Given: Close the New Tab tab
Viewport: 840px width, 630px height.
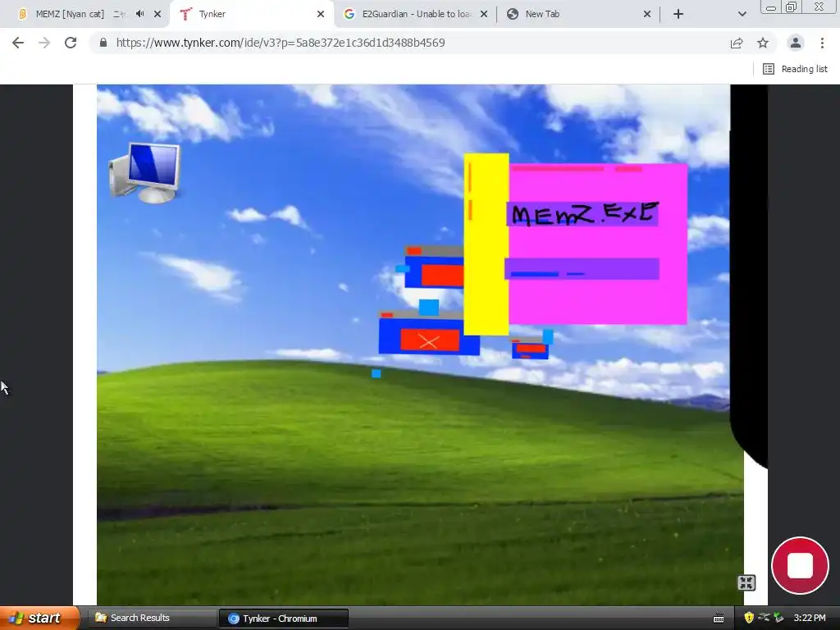Looking at the screenshot, I should [x=647, y=14].
